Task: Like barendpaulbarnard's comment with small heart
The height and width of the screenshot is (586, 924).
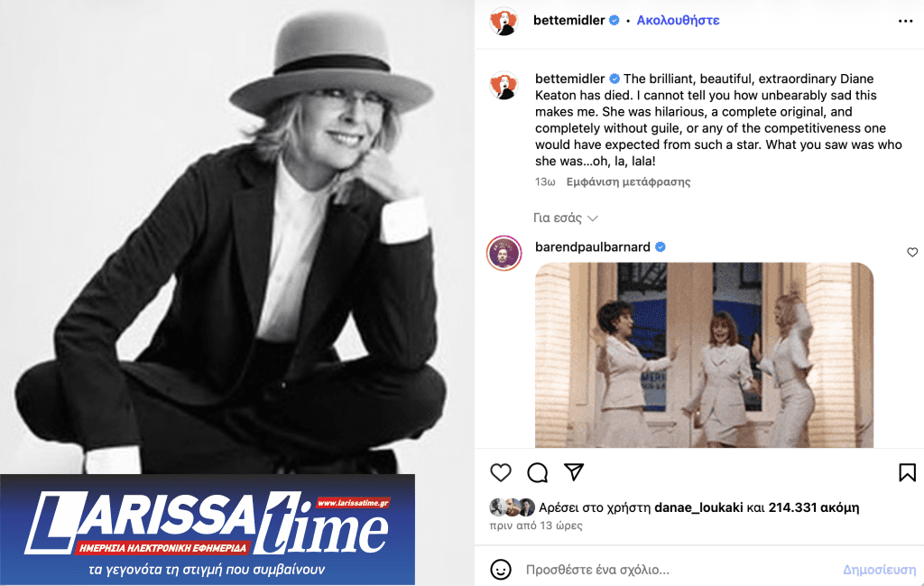Action: 912,252
